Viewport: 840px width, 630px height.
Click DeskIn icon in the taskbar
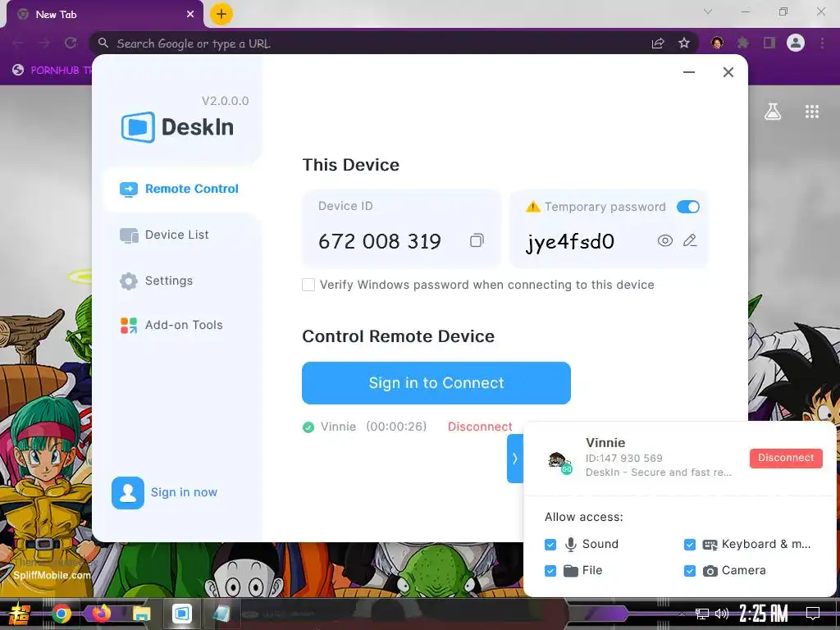click(x=181, y=614)
